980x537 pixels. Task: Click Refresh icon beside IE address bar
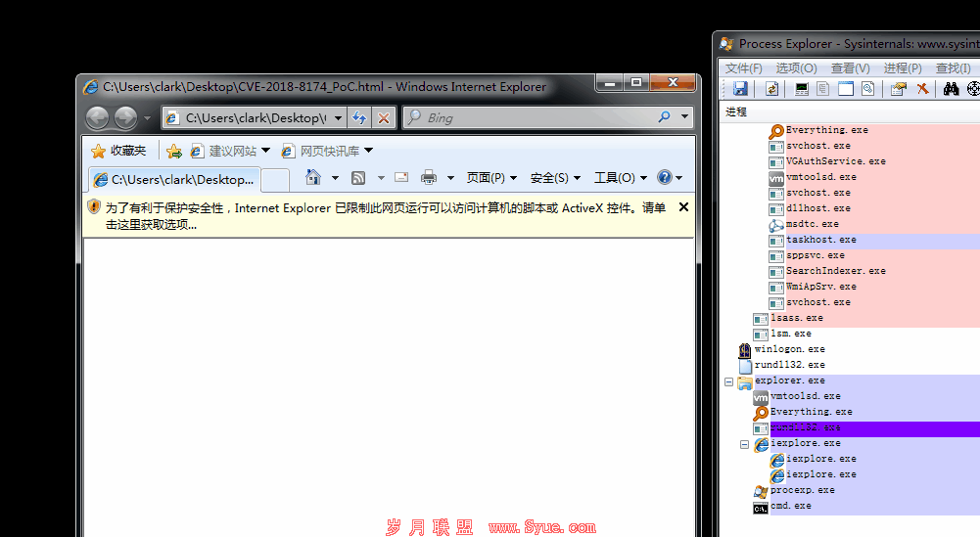(x=358, y=117)
